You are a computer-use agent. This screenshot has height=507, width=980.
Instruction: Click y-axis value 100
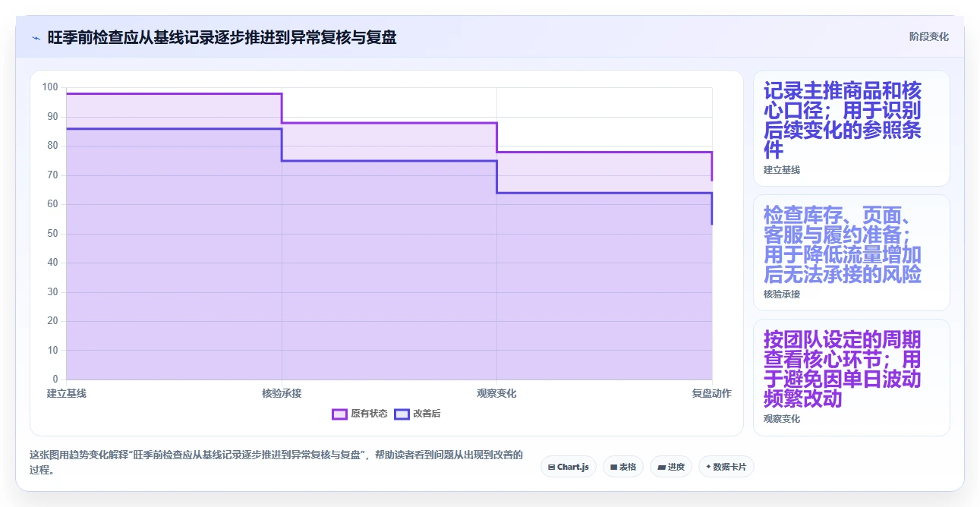click(50, 87)
